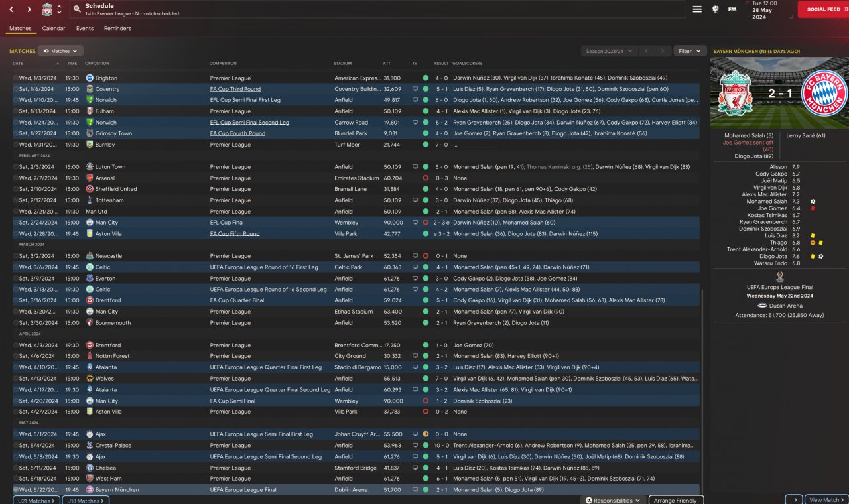This screenshot has width=849, height=504.
Task: Open the Matches view dropdown
Action: (x=60, y=51)
